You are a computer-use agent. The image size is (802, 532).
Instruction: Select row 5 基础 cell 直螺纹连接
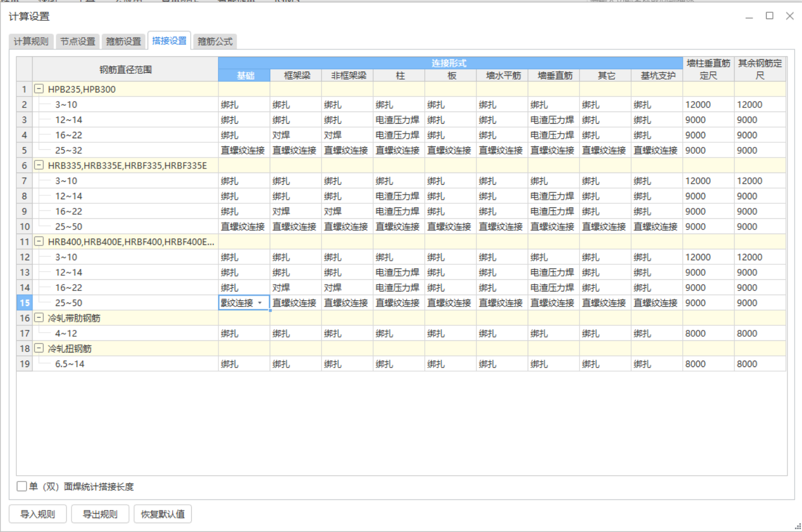244,150
